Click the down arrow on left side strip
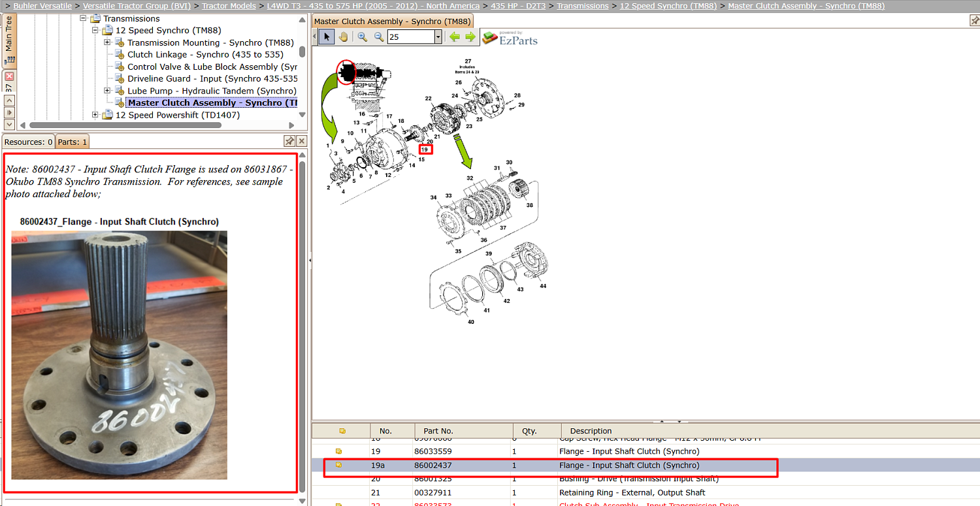This screenshot has height=506, width=980. point(9,124)
